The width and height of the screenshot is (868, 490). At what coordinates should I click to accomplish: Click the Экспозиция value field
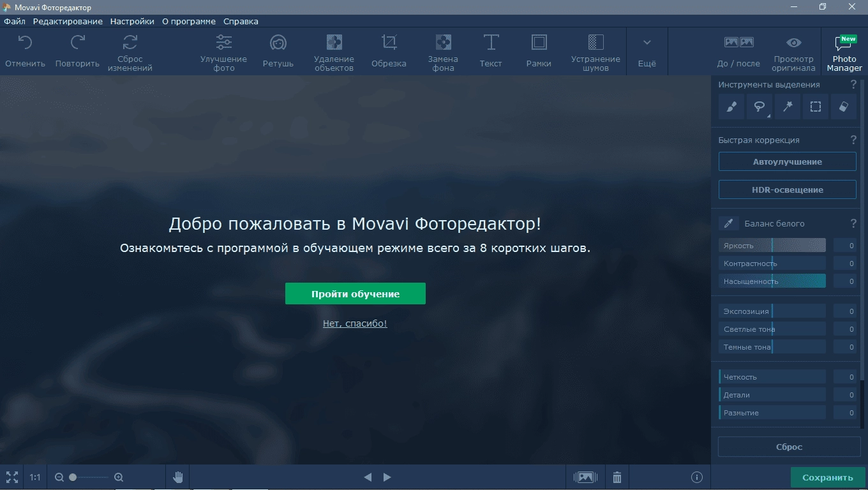[x=845, y=311]
